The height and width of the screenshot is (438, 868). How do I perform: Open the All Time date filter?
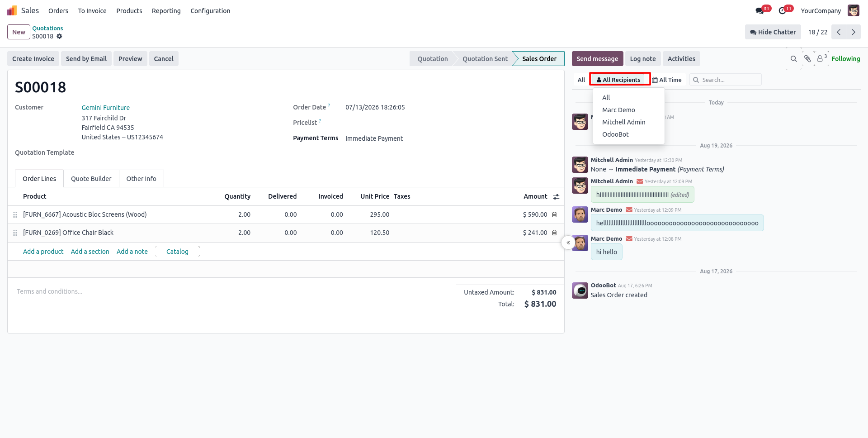[x=667, y=80]
